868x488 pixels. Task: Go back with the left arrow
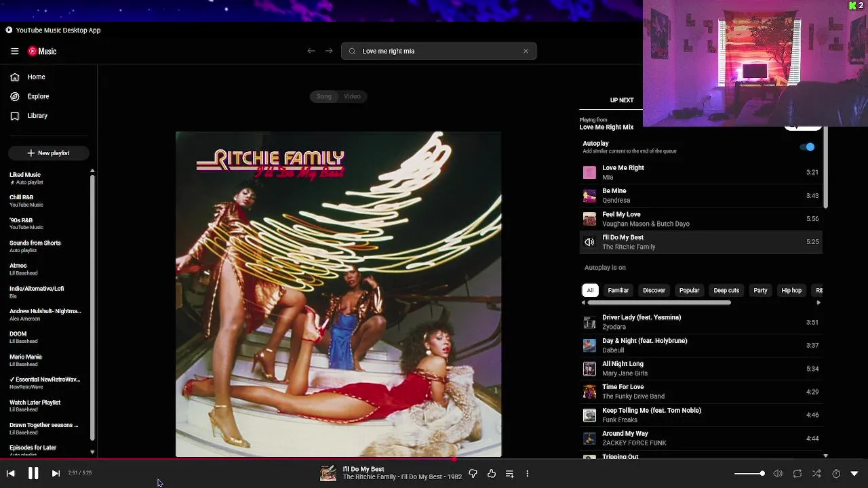[x=311, y=51]
